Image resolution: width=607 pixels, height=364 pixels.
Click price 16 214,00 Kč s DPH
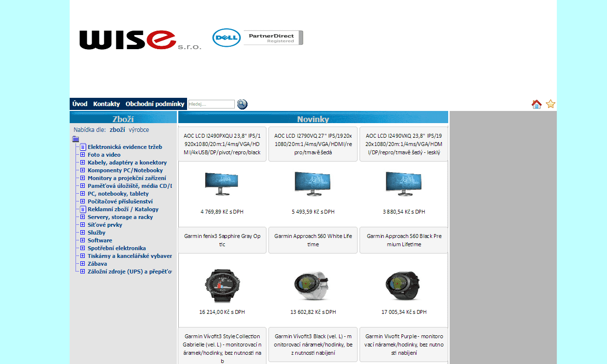(x=222, y=312)
